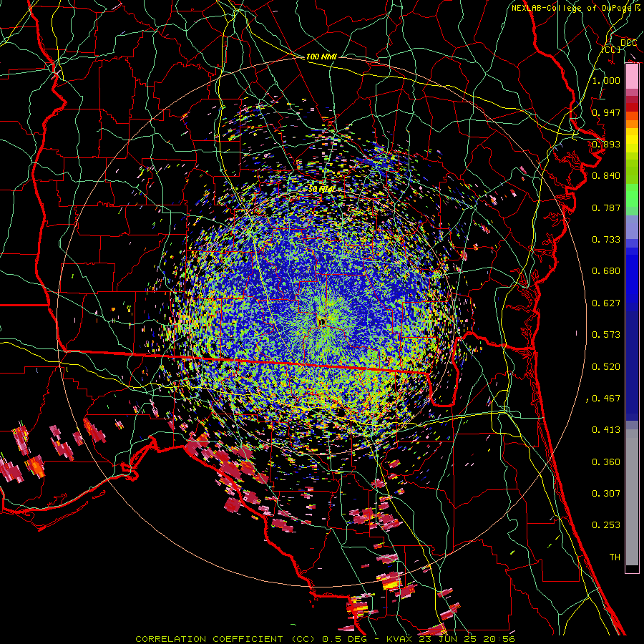The image size is (644, 644).
Task: Click the 0.787 legend value
Action: coord(606,208)
